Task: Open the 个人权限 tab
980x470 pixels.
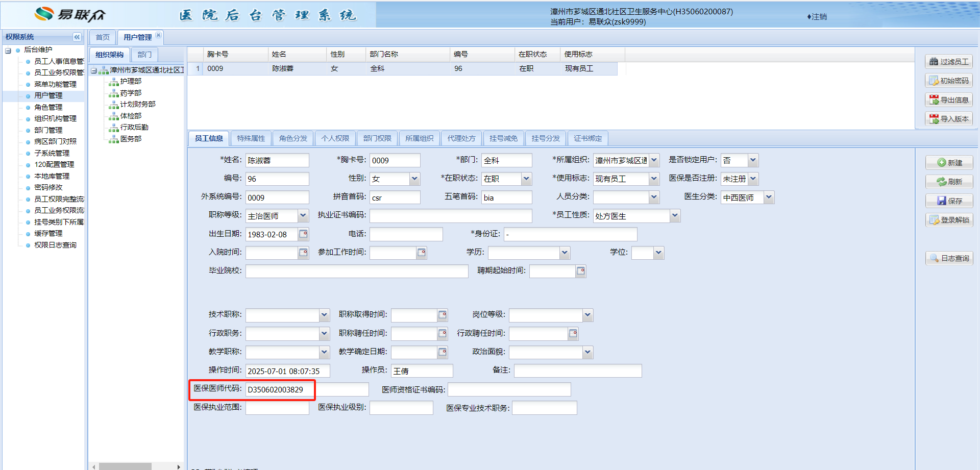Action: click(x=335, y=138)
